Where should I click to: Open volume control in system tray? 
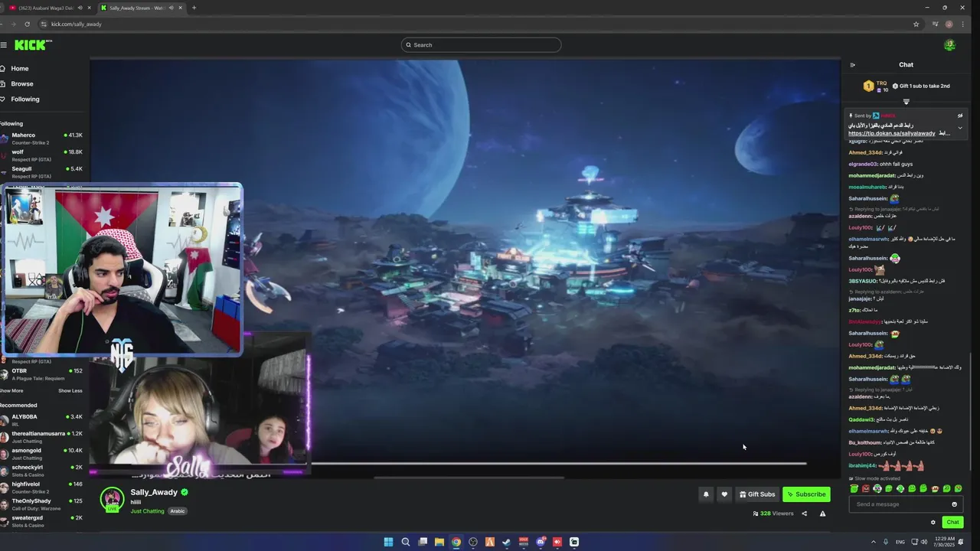pyautogui.click(x=924, y=542)
